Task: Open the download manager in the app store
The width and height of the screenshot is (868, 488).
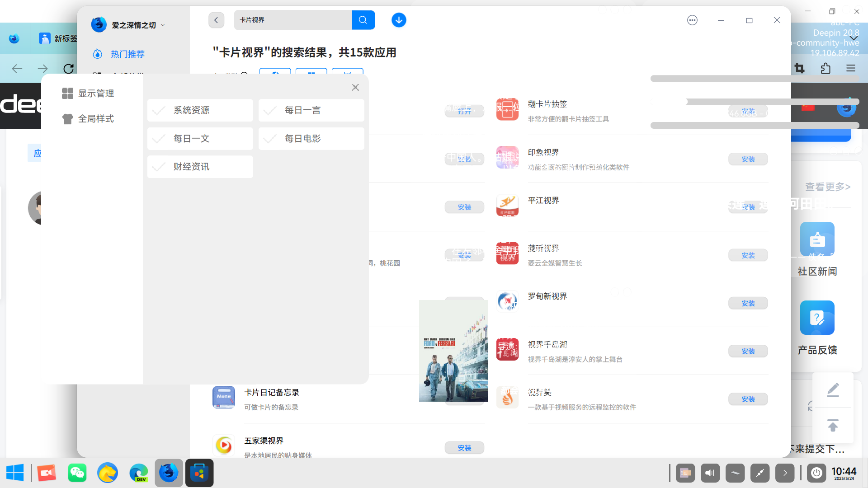Action: click(398, 20)
